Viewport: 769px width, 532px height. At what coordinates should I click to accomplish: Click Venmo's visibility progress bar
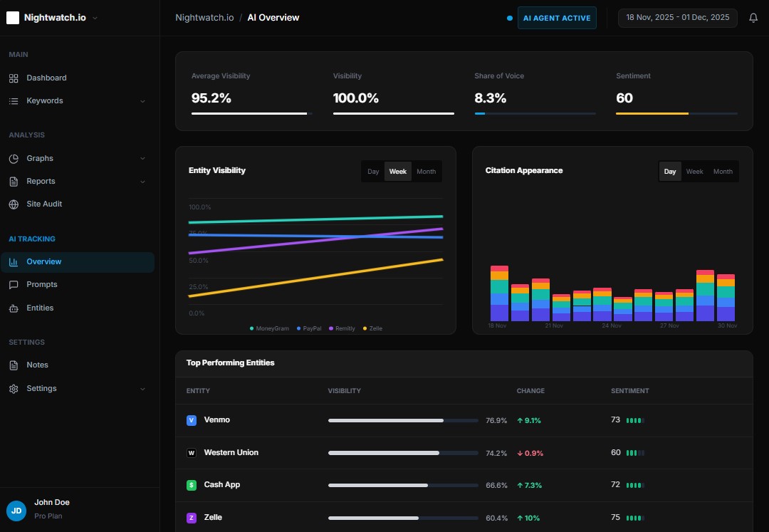402,420
